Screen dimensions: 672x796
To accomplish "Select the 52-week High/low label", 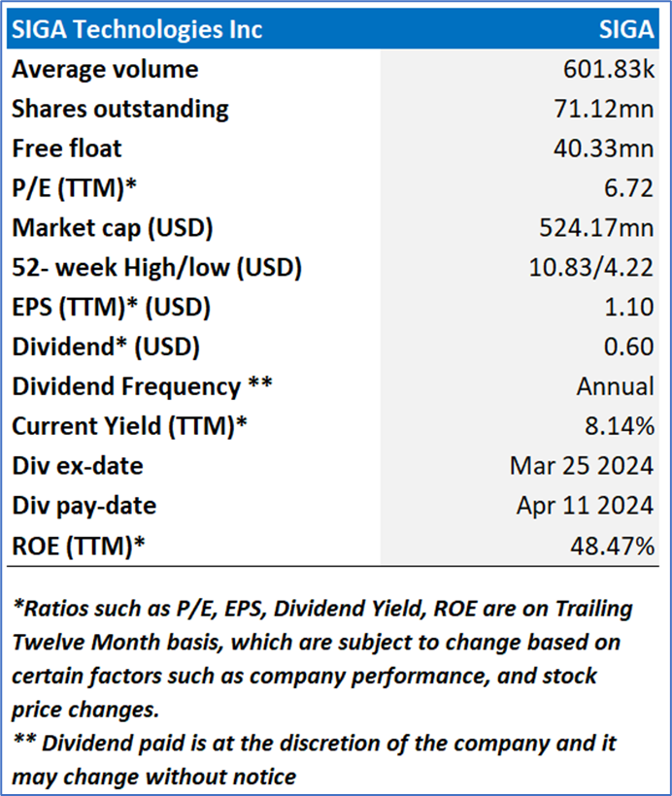I will pos(156,267).
